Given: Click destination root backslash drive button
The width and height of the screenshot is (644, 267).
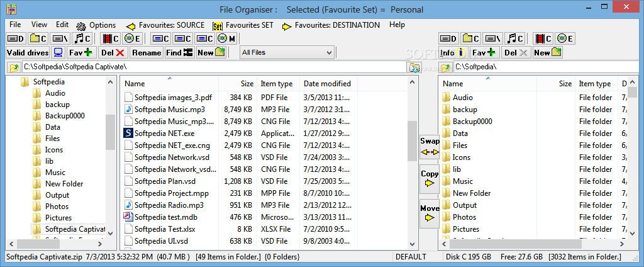Looking at the screenshot, I should (x=493, y=38).
